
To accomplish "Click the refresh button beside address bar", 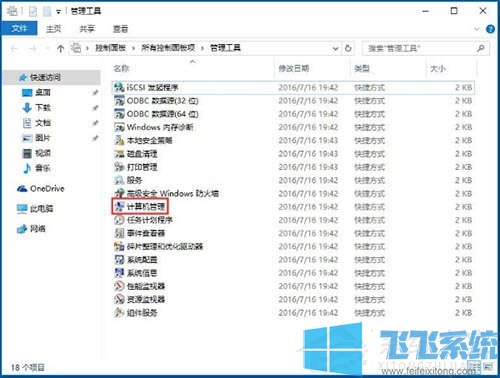I will (348, 48).
